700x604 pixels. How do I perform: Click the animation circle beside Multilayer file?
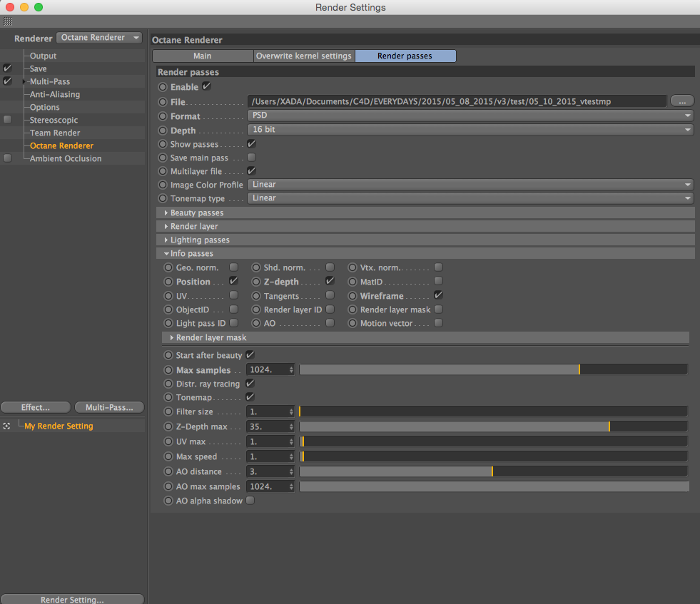[x=163, y=171]
